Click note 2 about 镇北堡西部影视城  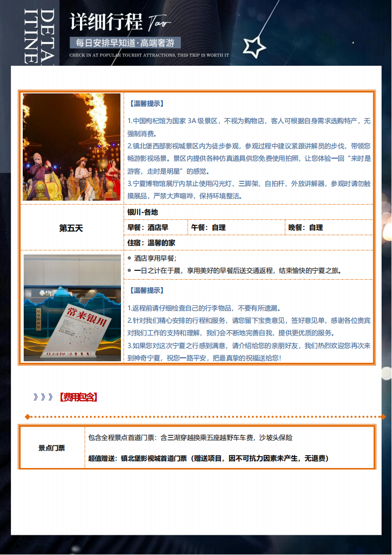249,159
